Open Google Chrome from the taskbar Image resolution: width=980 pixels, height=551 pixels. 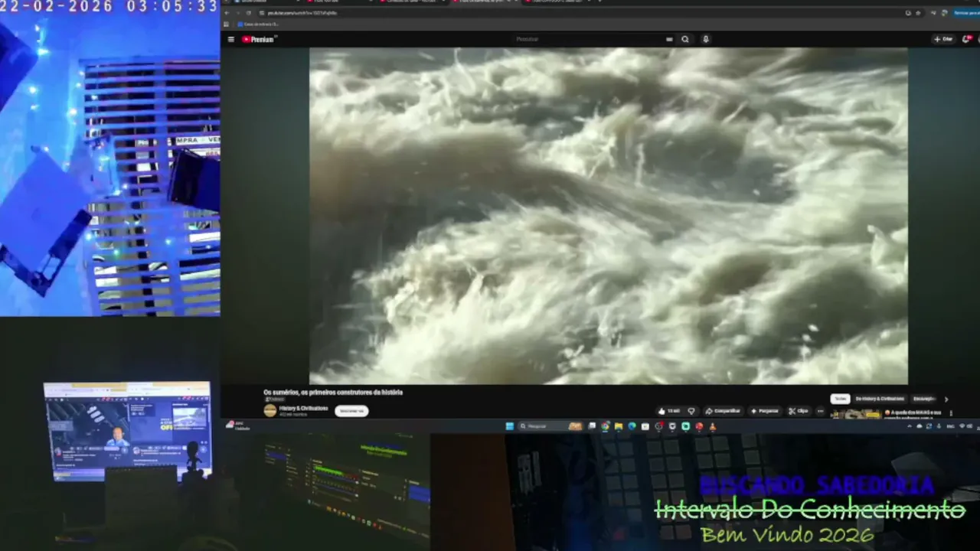[x=605, y=426]
